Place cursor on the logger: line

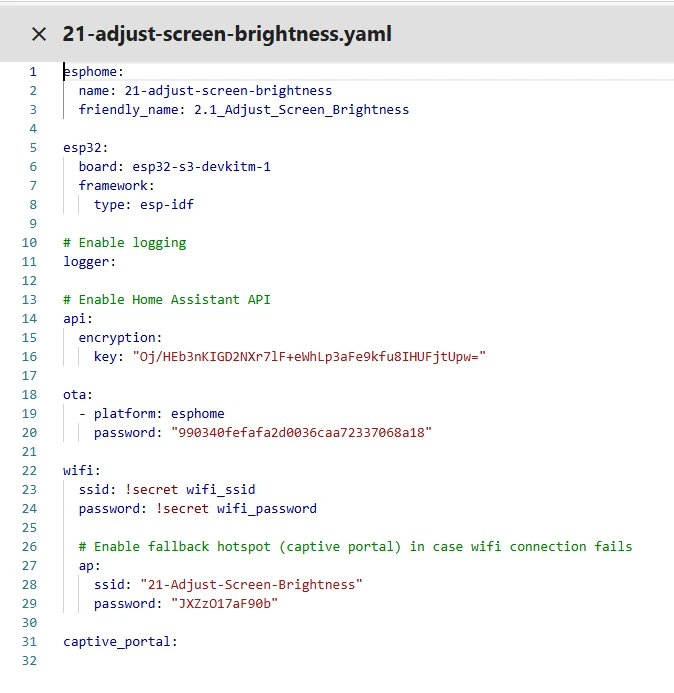[x=90, y=261]
